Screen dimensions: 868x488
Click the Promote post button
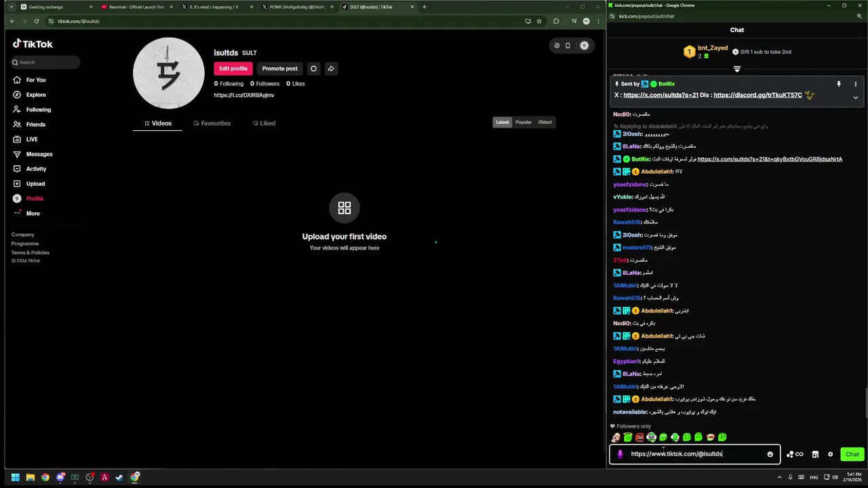(x=280, y=68)
